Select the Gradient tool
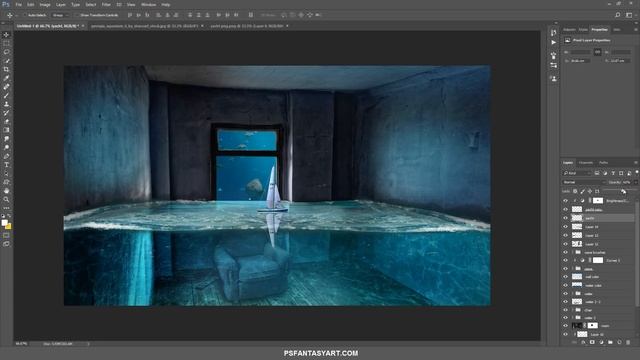 click(x=6, y=130)
